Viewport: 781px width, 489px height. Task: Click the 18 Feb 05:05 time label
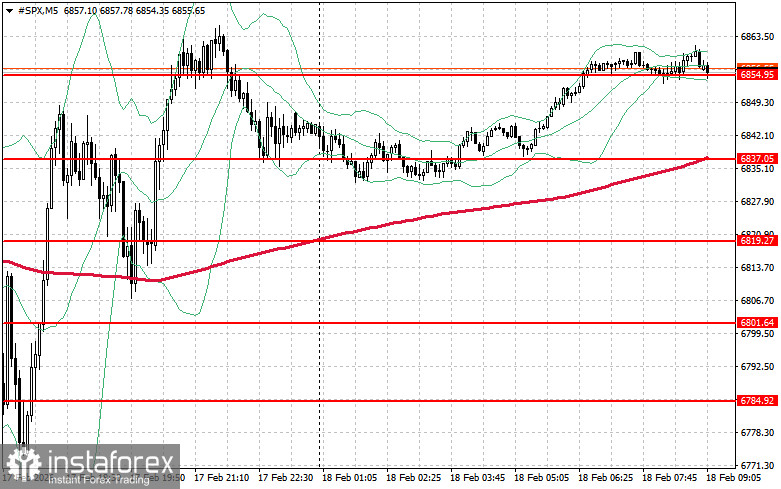click(x=541, y=478)
